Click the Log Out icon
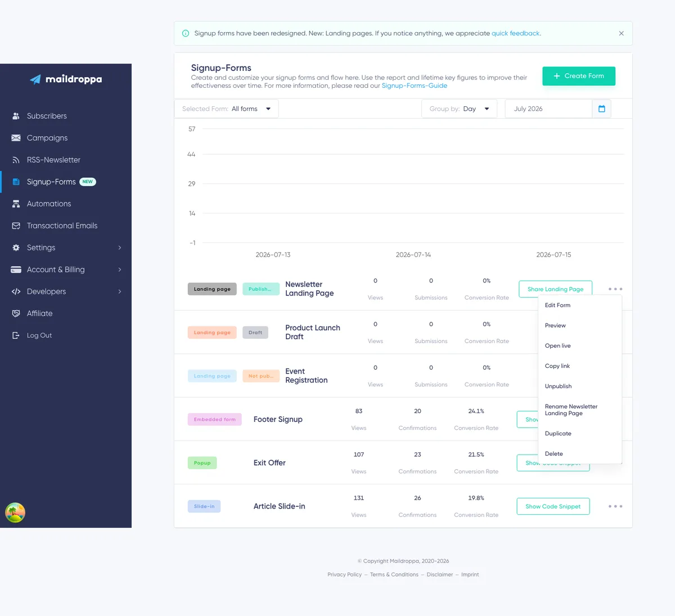Viewport: 675px width, 616px height. coord(16,335)
